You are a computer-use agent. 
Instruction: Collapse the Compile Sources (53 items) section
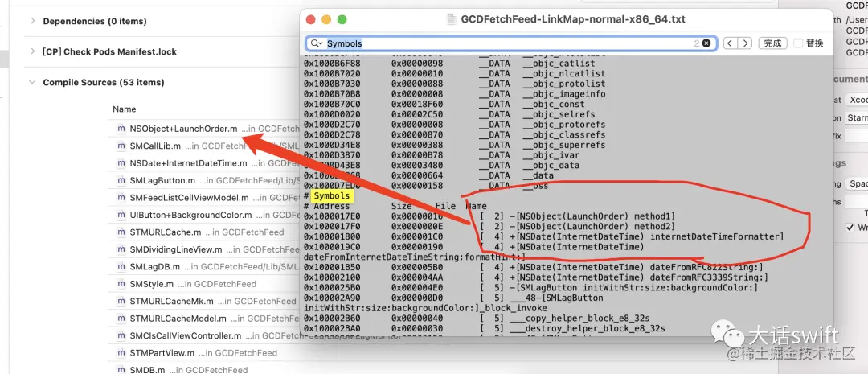click(32, 82)
